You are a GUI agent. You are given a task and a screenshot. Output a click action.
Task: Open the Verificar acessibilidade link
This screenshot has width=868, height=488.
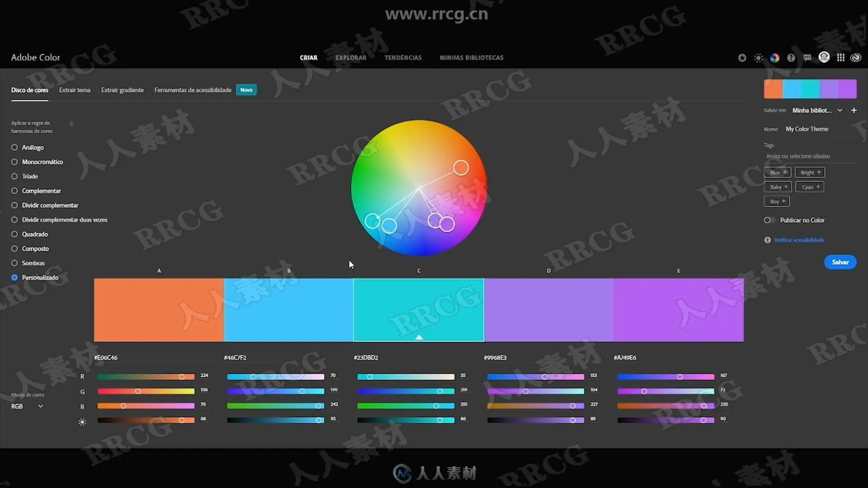pyautogui.click(x=799, y=240)
